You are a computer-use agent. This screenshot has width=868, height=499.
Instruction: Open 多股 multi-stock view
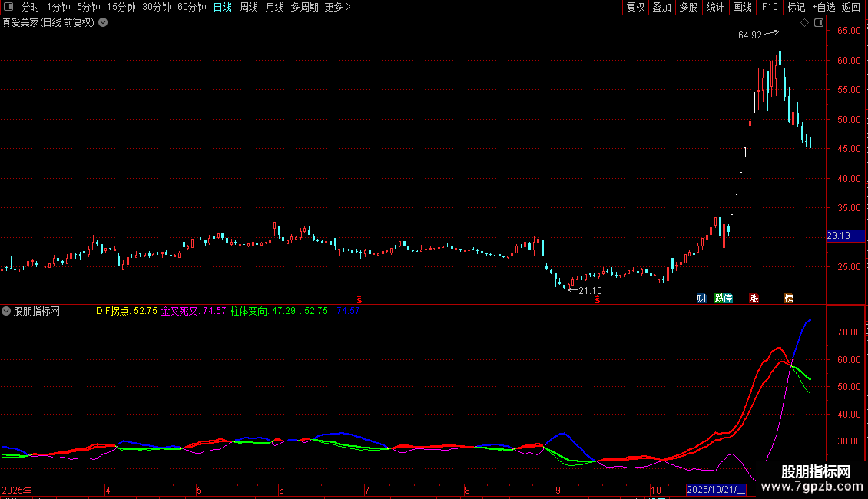click(688, 7)
